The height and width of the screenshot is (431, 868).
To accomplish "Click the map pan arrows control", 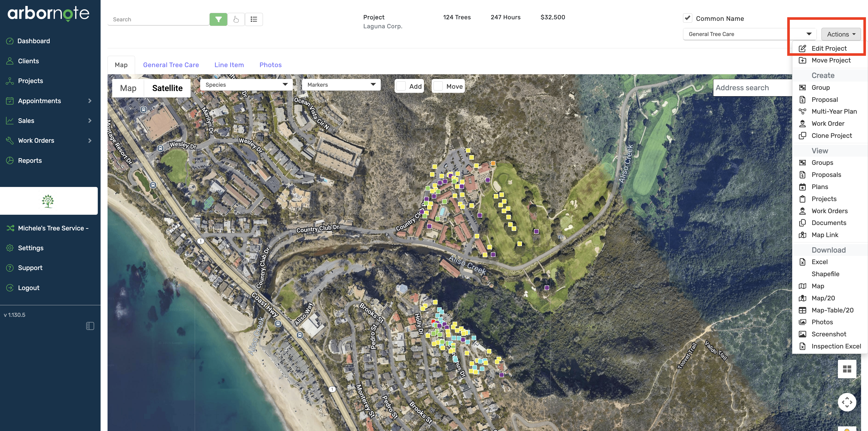I will pos(847,402).
